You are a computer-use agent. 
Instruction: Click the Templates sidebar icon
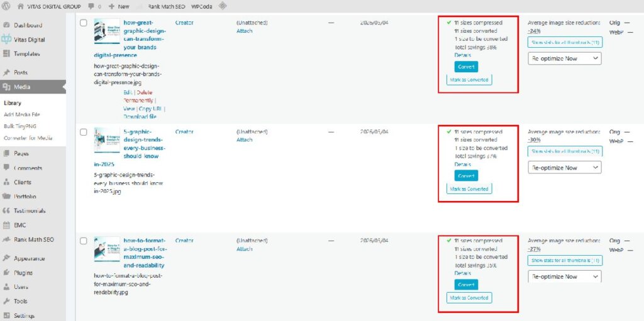[6, 54]
